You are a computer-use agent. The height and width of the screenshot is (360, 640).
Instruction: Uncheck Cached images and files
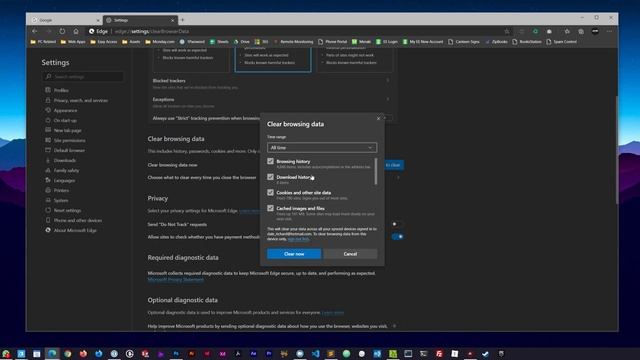[270, 208]
